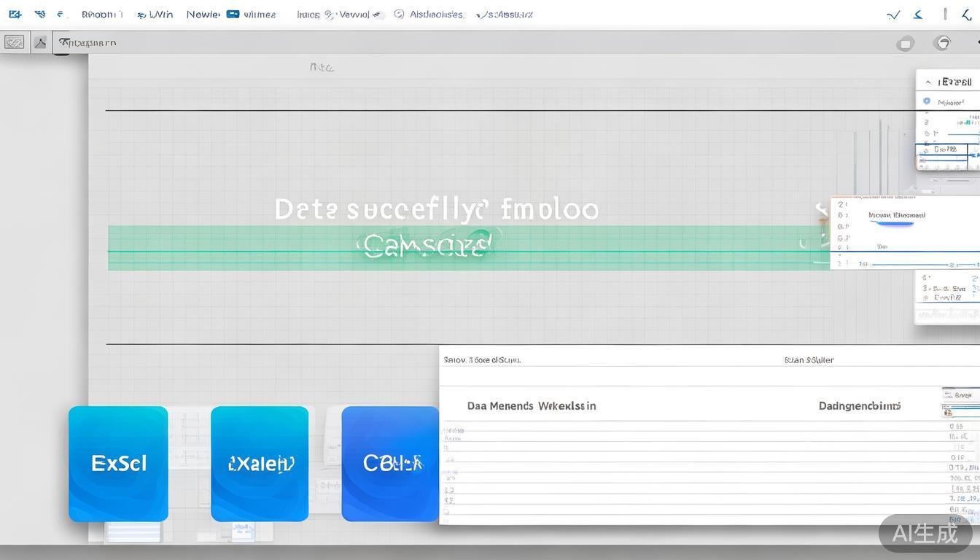Click the 'Daa Menends Wkexlssin' heading
This screenshot has height=560, width=980.
[532, 405]
